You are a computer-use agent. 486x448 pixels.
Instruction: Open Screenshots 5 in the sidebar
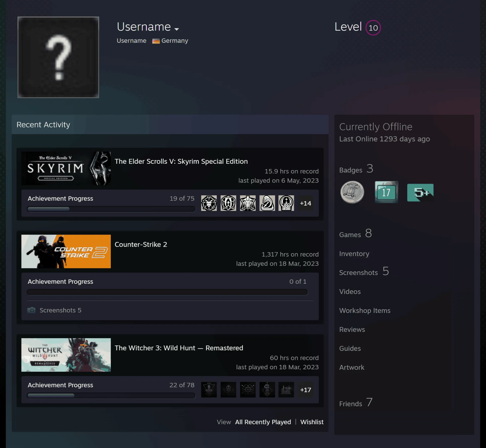pos(364,272)
